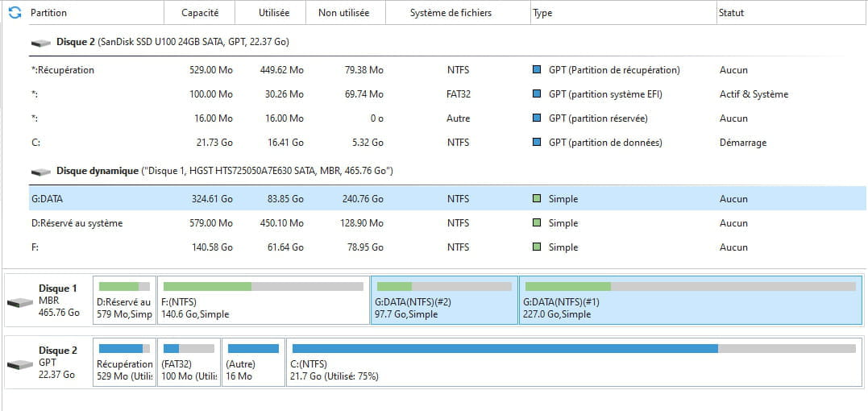
Task: Select the D:Réservé au système row
Action: [x=447, y=223]
